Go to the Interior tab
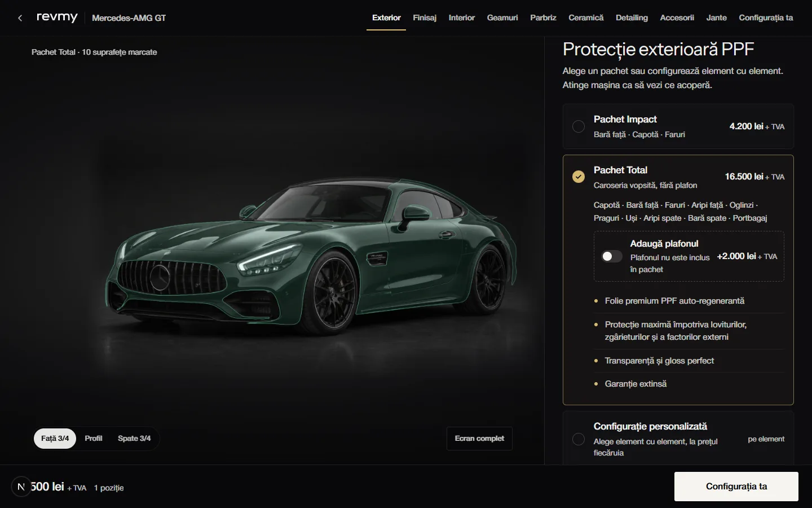The image size is (812, 508). point(462,18)
